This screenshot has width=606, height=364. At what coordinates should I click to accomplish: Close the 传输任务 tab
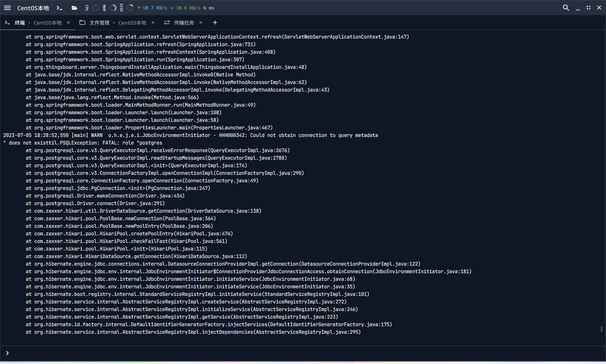pyautogui.click(x=201, y=22)
